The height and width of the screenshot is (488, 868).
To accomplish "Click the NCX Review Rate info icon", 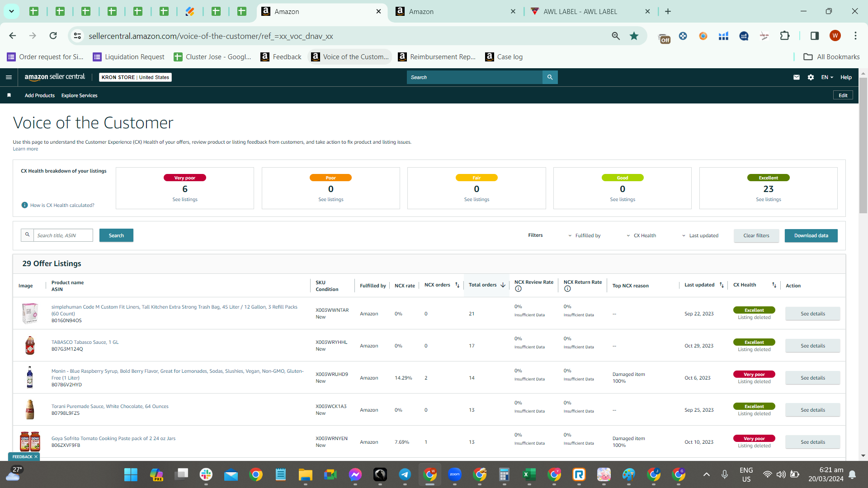I will click(x=519, y=289).
